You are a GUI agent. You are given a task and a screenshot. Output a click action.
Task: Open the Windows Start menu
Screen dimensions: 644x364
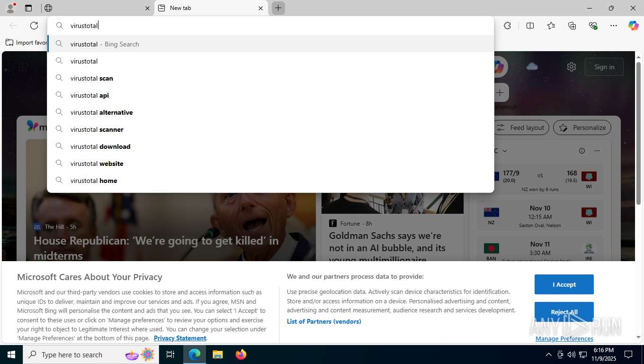(11, 355)
